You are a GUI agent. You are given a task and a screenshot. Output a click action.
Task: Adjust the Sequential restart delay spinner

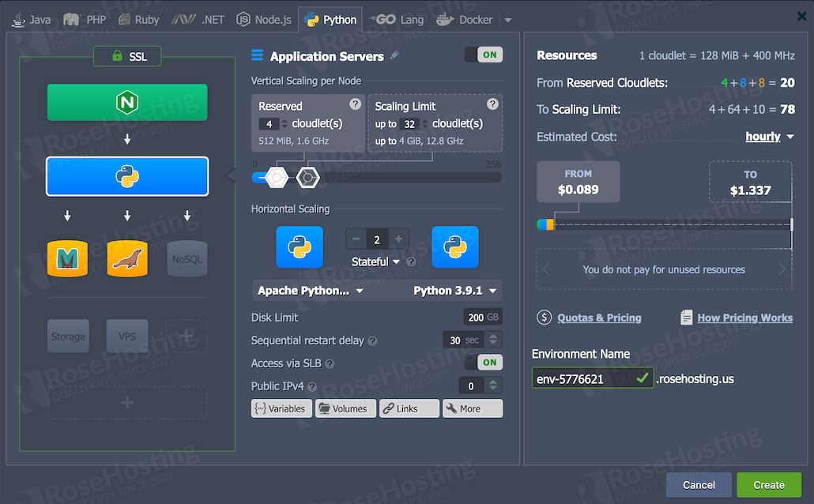493,340
